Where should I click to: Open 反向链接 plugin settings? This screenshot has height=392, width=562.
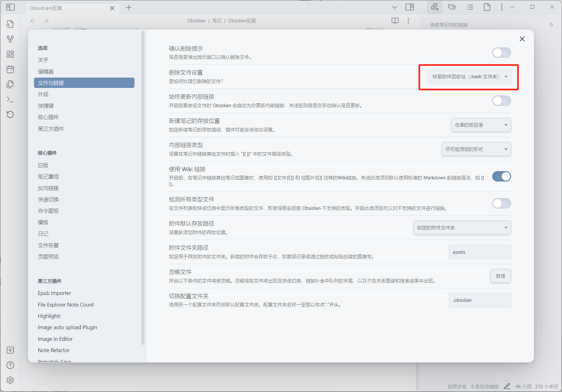click(x=84, y=188)
